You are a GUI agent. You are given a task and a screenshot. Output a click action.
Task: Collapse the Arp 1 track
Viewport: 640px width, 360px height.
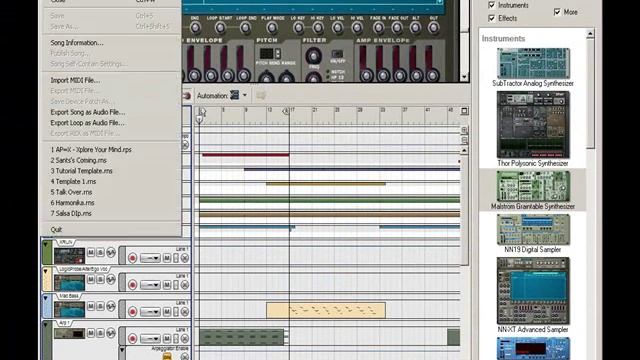coord(46,325)
